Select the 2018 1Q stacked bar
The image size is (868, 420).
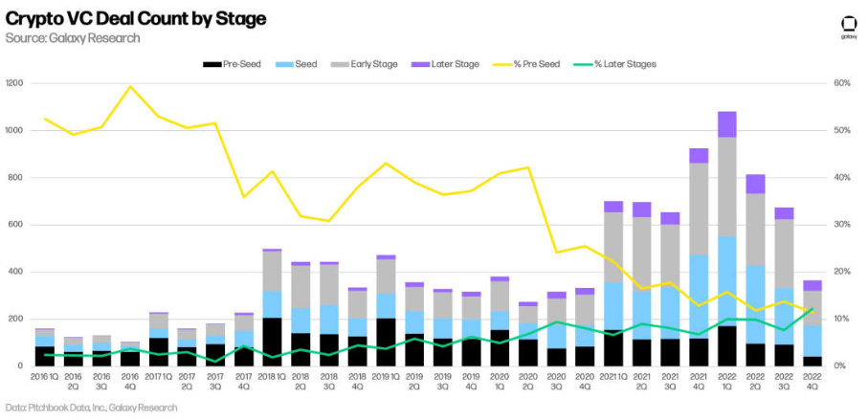coord(272,308)
